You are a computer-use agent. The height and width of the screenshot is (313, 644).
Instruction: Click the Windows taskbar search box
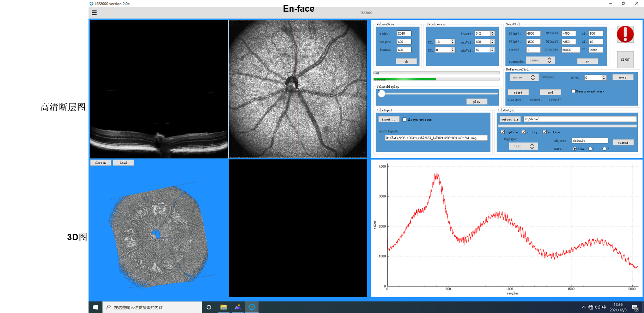pyautogui.click(x=152, y=307)
